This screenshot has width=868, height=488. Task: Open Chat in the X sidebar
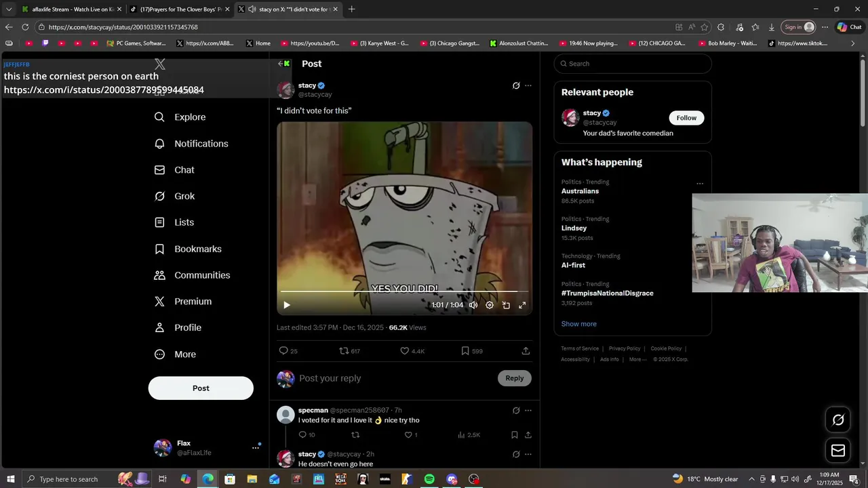[174, 170]
